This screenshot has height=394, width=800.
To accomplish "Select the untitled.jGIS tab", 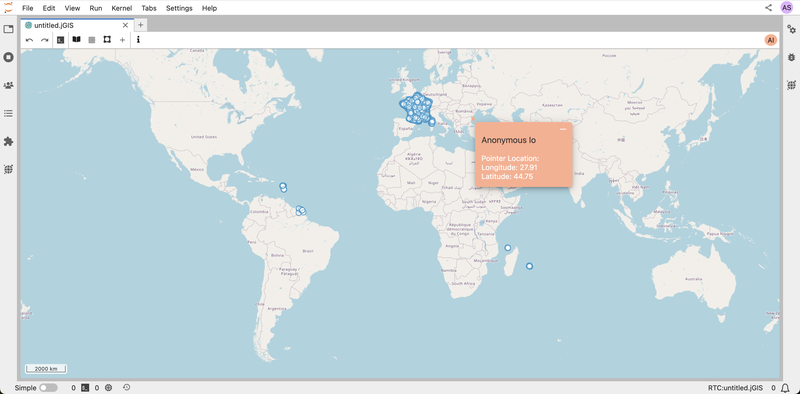I will (x=77, y=25).
